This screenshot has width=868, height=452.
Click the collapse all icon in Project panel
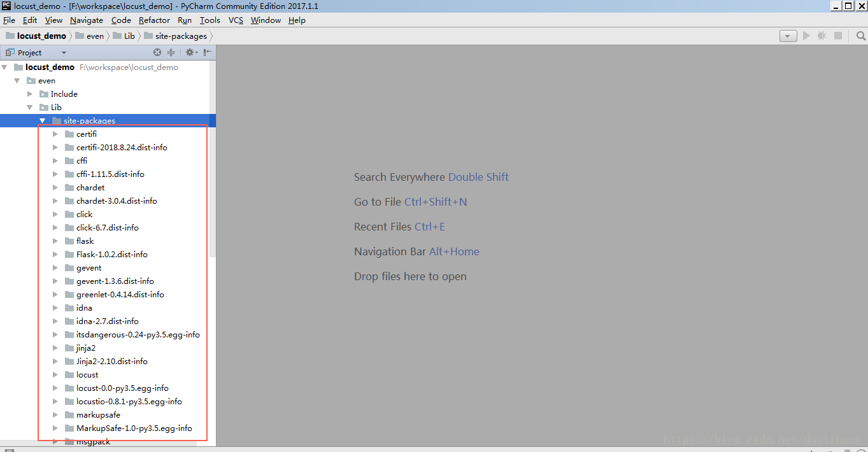[171, 53]
